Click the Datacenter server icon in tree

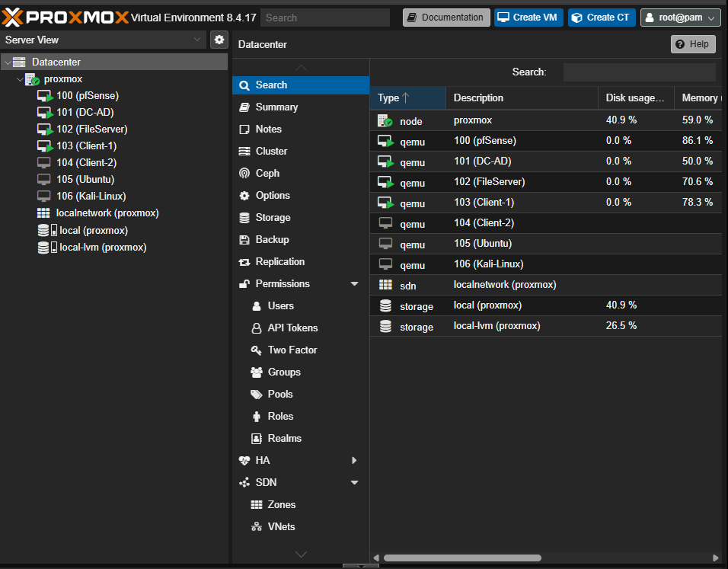coord(19,62)
